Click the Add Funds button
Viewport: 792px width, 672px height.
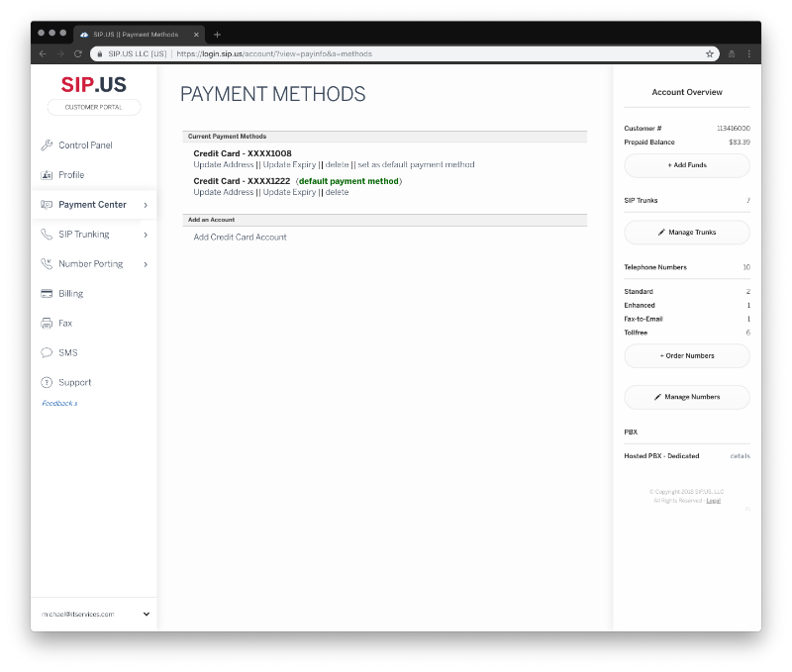point(686,165)
